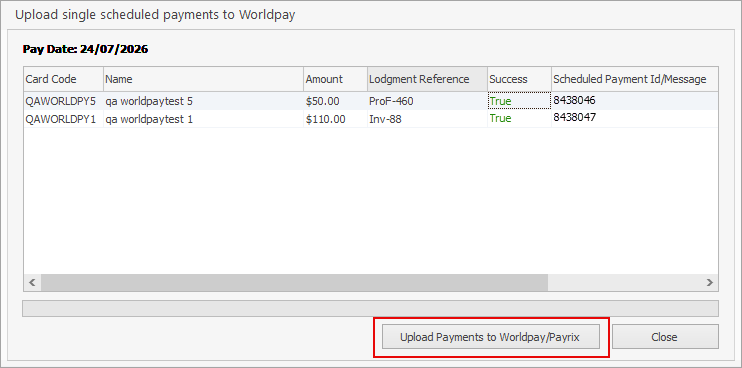Click name cell qa worldpaytest 5
The height and width of the screenshot is (368, 742).
203,101
